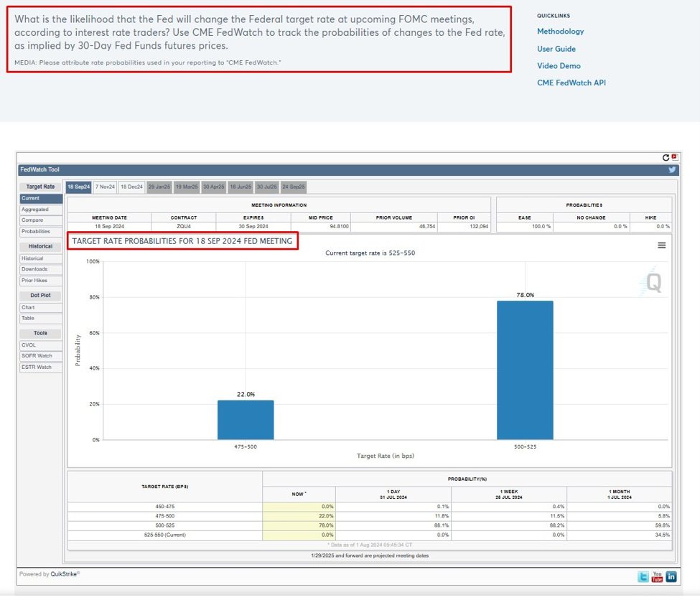700x600 pixels.
Task: Click the red PDF export icon
Action: 675,155
